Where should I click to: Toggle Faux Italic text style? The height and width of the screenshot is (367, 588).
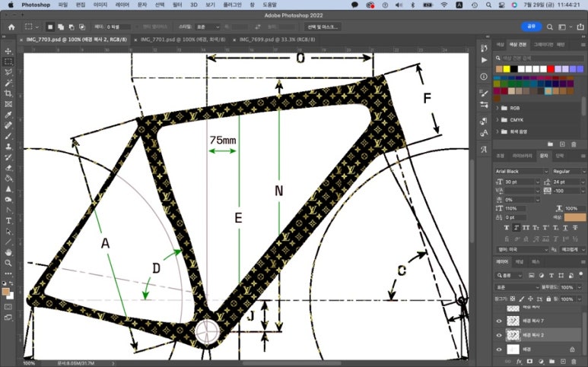coord(516,228)
